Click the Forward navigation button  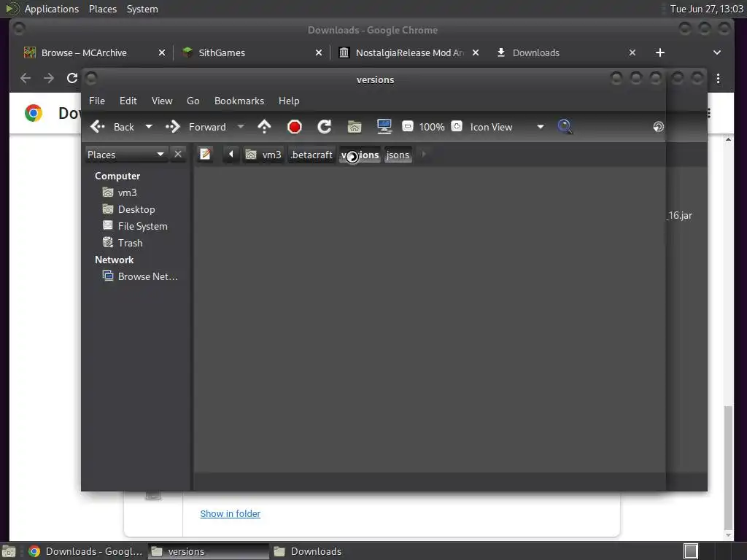[196, 127]
